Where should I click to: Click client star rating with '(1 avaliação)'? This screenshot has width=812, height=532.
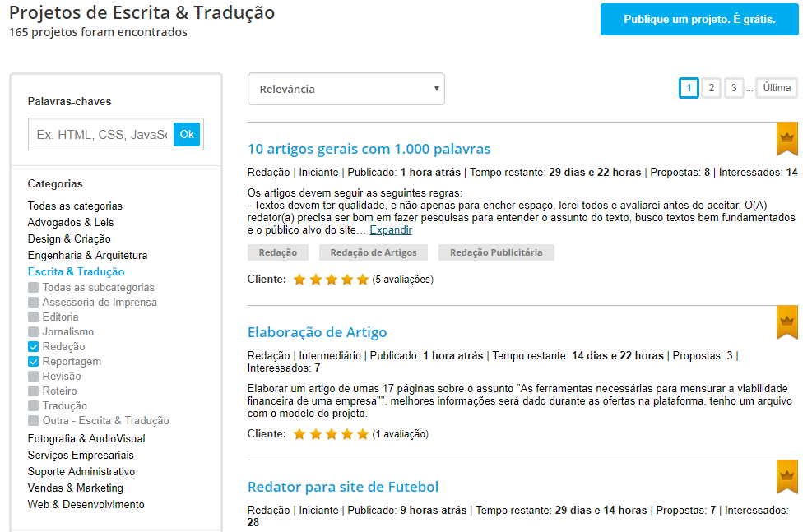332,434
